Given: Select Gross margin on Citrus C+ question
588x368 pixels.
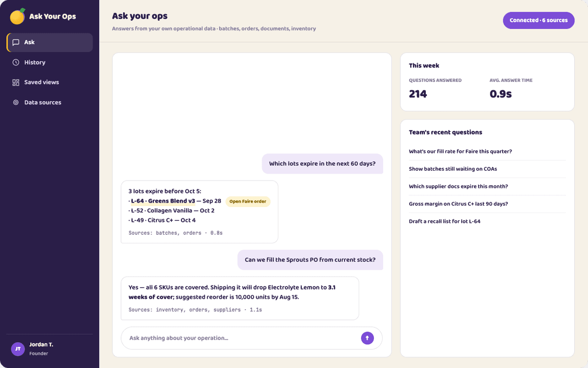Looking at the screenshot, I should [x=487, y=204].
